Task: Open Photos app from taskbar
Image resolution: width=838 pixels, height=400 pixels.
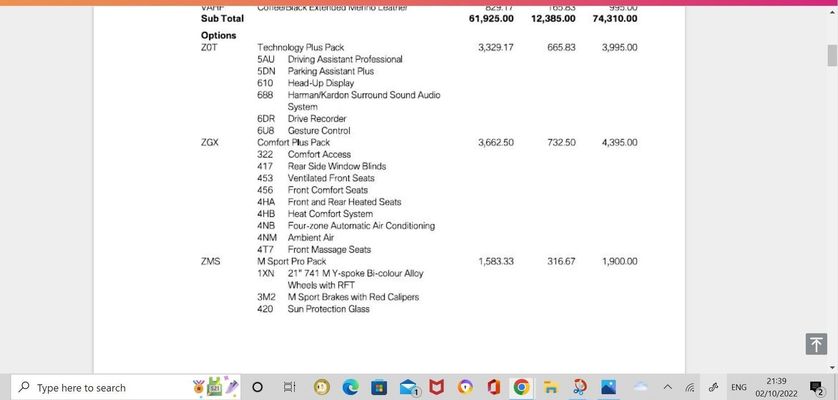Action: pos(608,387)
